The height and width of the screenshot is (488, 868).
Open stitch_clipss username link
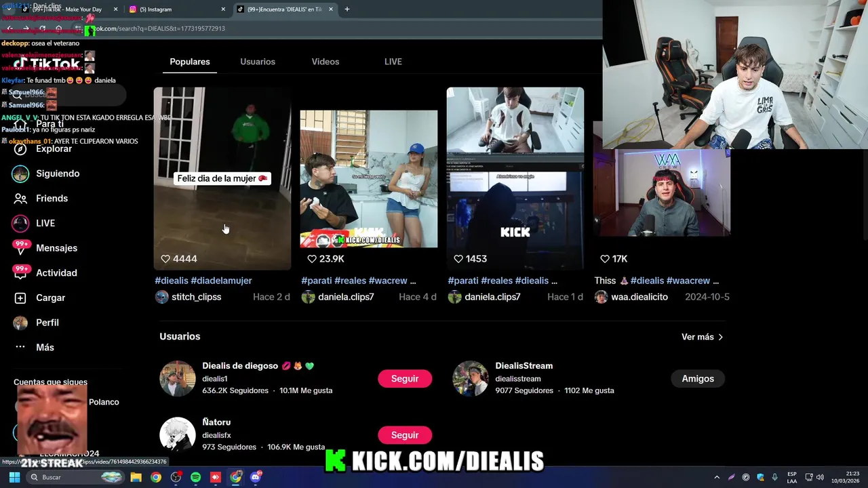pos(196,297)
